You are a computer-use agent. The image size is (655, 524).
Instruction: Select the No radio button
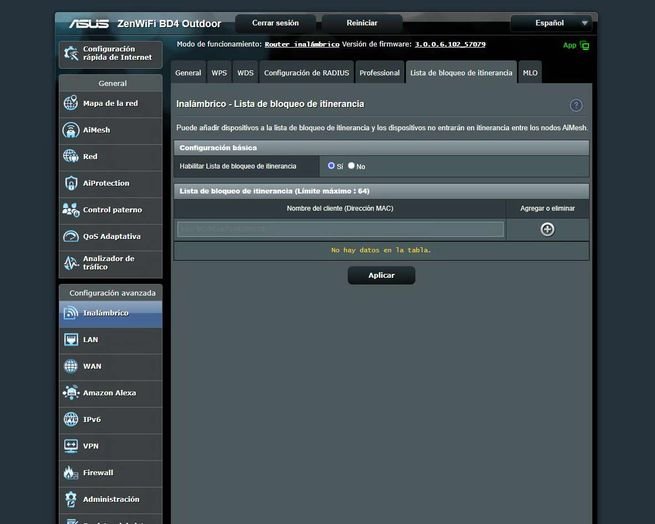351,165
